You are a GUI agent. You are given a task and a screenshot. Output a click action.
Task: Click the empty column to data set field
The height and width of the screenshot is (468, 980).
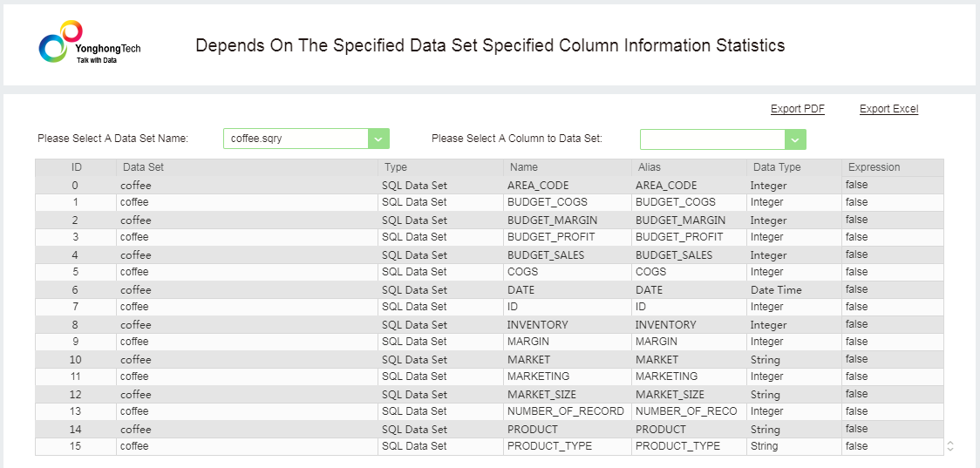click(711, 139)
